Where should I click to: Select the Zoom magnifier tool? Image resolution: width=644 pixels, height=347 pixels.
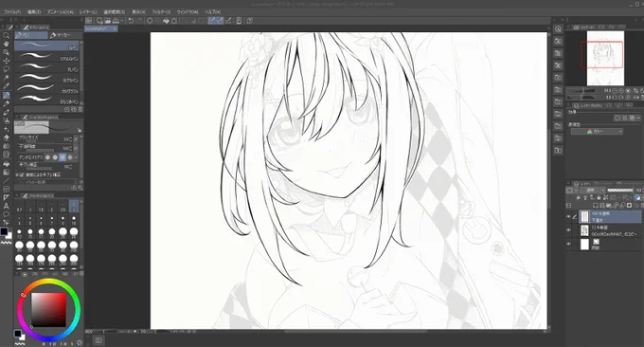point(7,35)
